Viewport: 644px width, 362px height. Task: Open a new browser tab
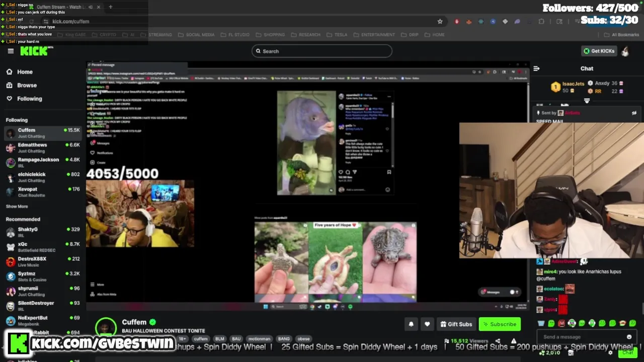(x=110, y=7)
